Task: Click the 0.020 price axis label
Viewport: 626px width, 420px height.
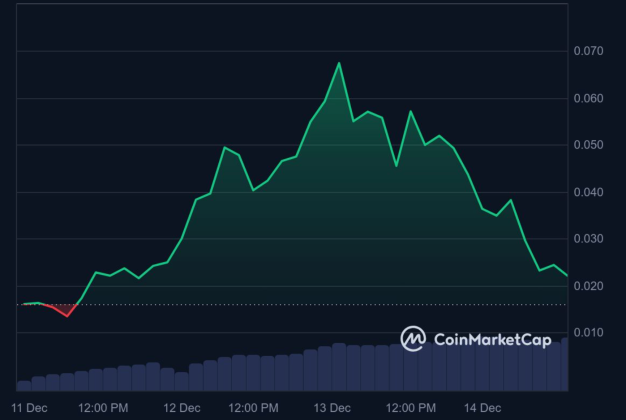Action: click(x=588, y=286)
